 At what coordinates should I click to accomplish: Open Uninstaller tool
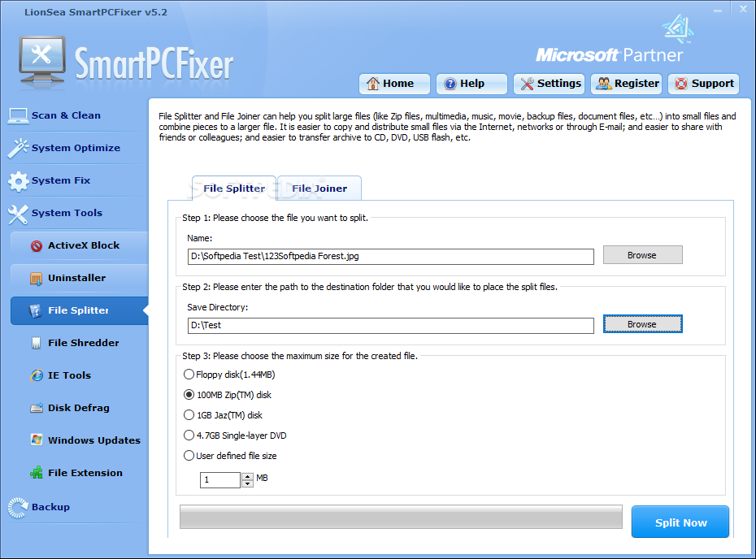(x=80, y=278)
